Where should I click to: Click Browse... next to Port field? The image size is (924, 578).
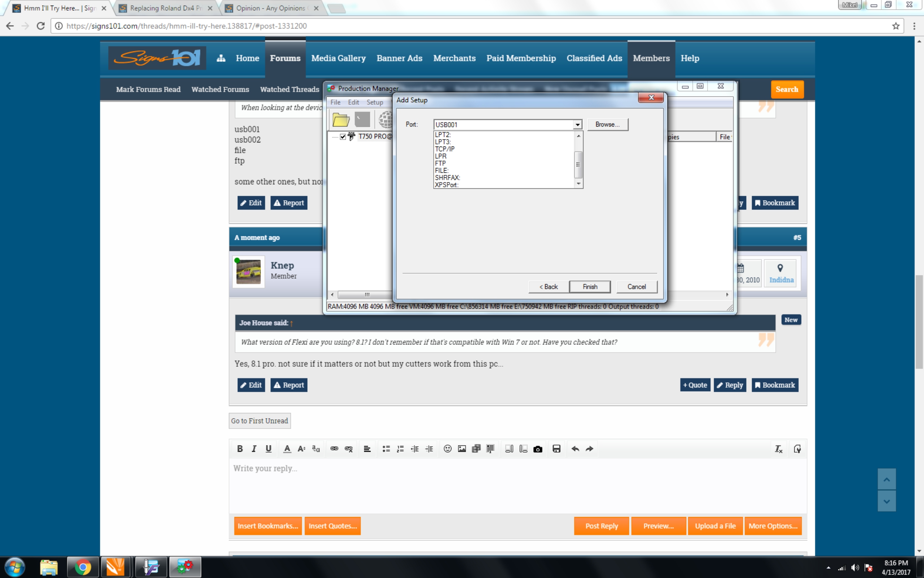coord(607,124)
